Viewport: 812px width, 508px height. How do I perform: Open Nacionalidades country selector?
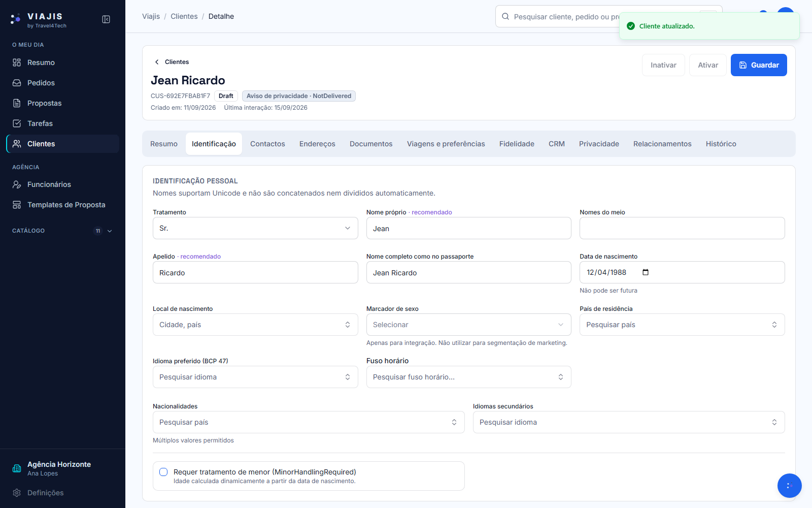tap(309, 422)
